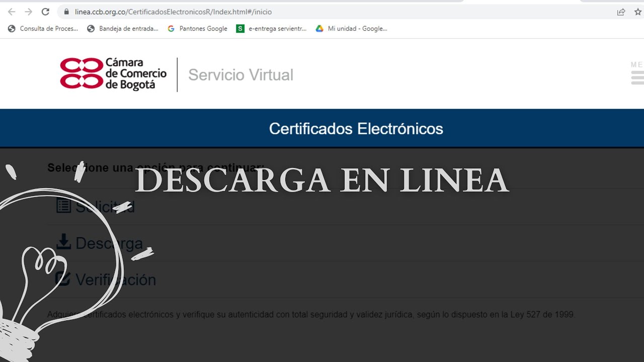
Task: Click the Google Drive icon on Mi unidad bookmark
Action: [319, 29]
